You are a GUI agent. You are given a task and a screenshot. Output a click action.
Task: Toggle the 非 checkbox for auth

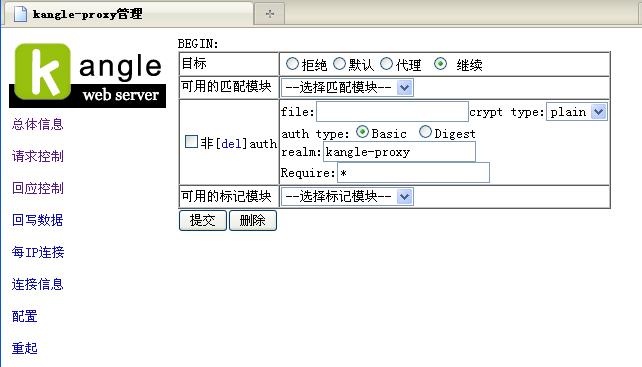click(x=191, y=142)
